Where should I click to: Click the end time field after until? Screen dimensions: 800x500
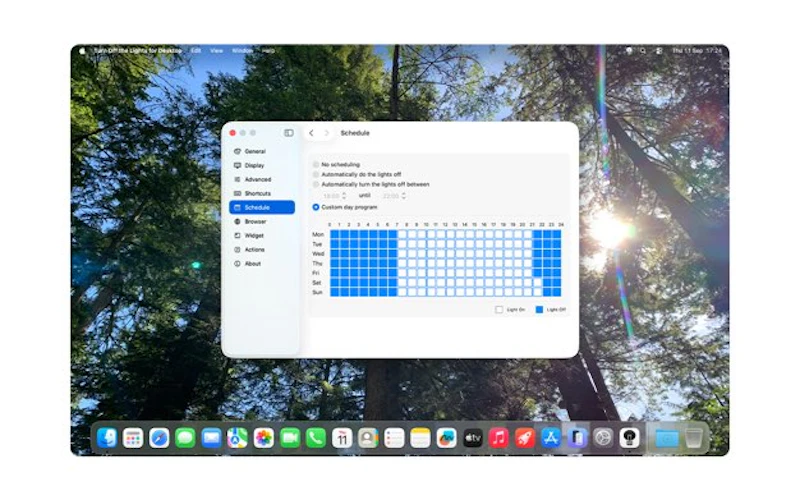tap(391, 196)
